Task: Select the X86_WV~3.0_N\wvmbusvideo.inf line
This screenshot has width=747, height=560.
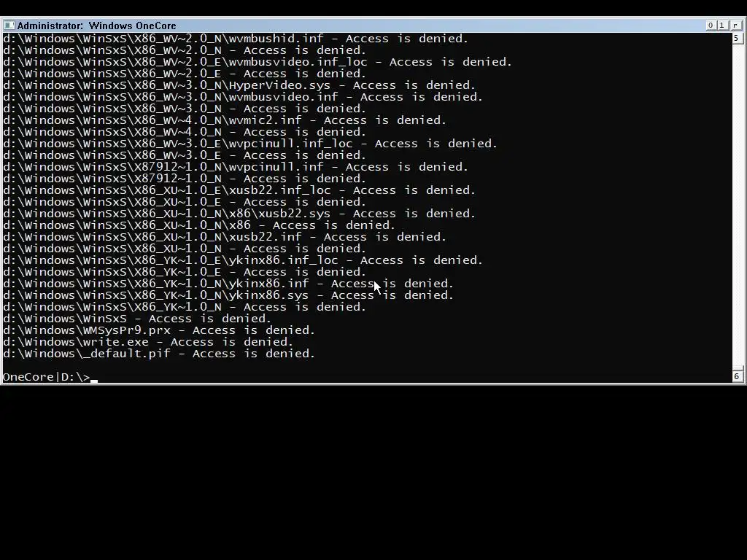Action: pyautogui.click(x=243, y=97)
